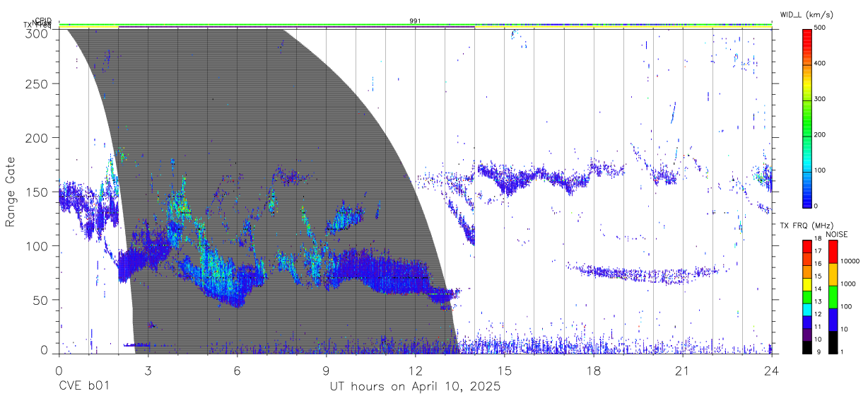Click the 6 tick on UT hours axis
The image size is (868, 401).
coord(237,371)
